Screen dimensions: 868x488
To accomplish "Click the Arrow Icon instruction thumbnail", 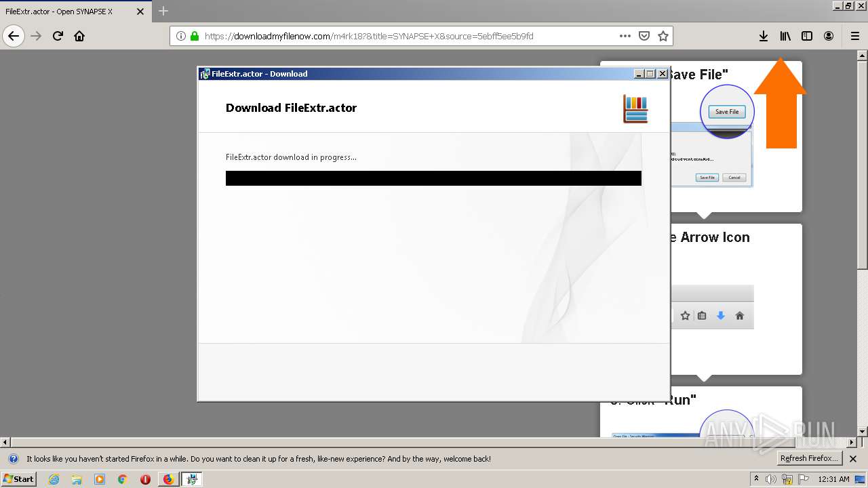I will point(712,307).
